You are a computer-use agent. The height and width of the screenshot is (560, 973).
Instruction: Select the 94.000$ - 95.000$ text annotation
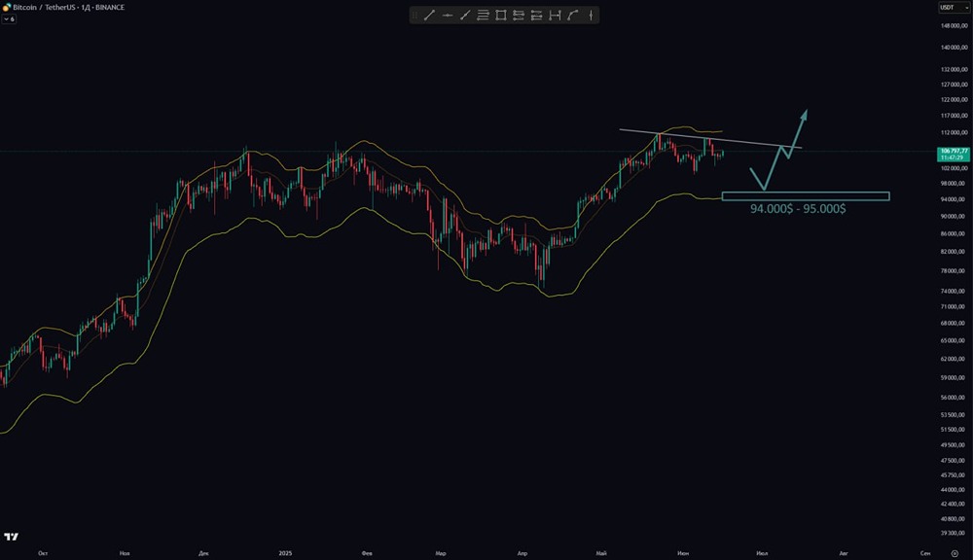click(x=798, y=209)
